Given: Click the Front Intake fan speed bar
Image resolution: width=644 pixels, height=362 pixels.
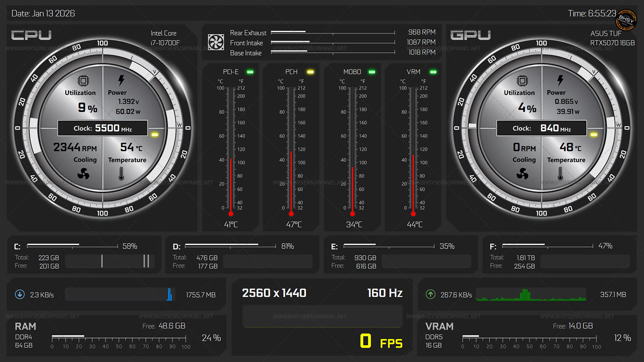Looking at the screenshot, I should (333, 43).
